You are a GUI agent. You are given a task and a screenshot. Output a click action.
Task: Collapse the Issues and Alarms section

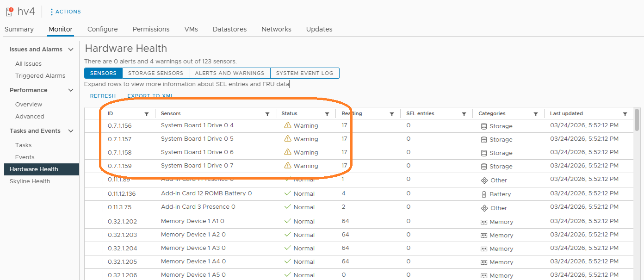tap(71, 50)
